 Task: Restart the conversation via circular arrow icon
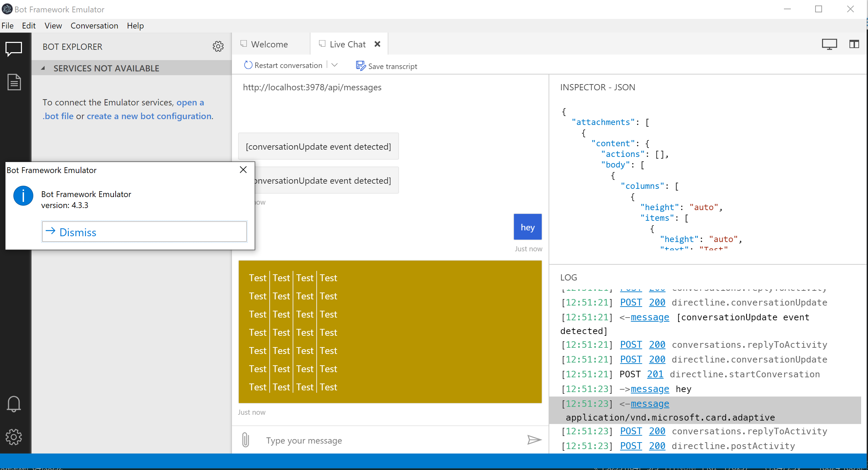pos(248,65)
